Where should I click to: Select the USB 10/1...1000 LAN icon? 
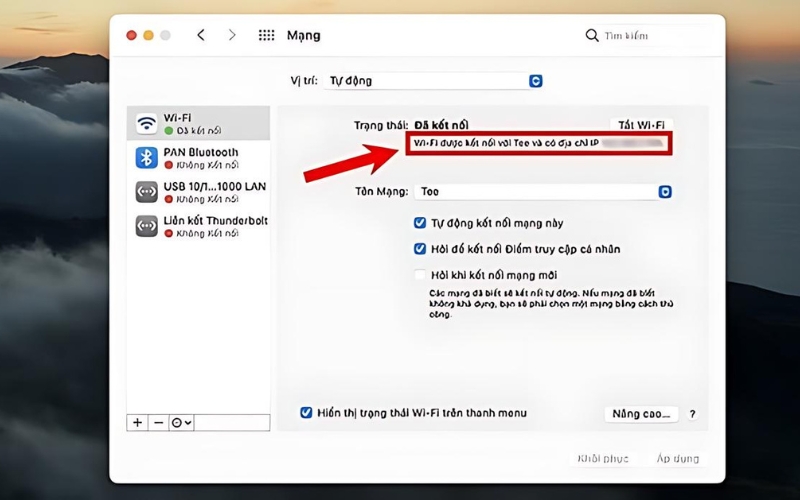[146, 192]
